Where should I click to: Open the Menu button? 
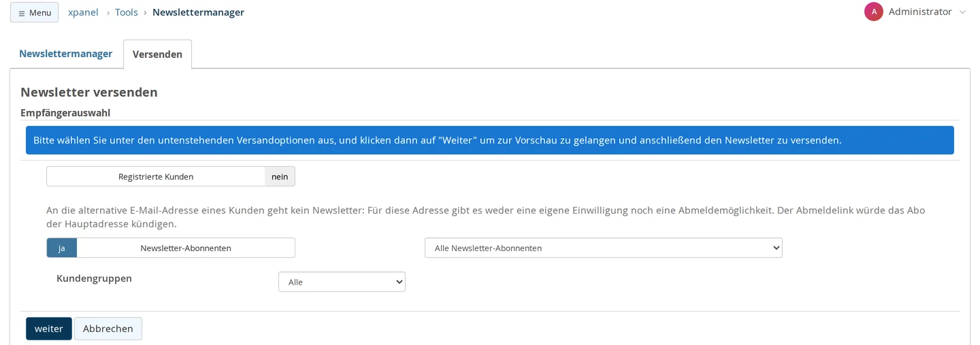pos(34,12)
